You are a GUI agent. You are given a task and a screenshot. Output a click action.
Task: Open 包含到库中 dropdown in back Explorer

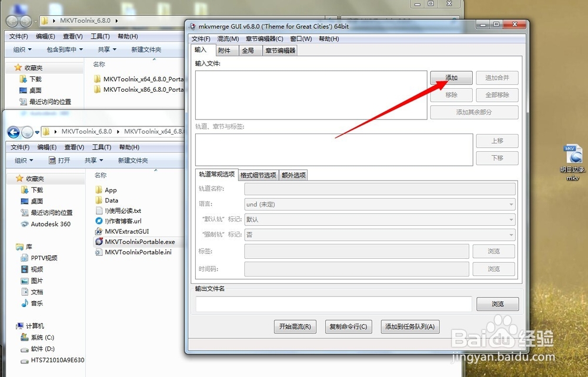click(65, 49)
